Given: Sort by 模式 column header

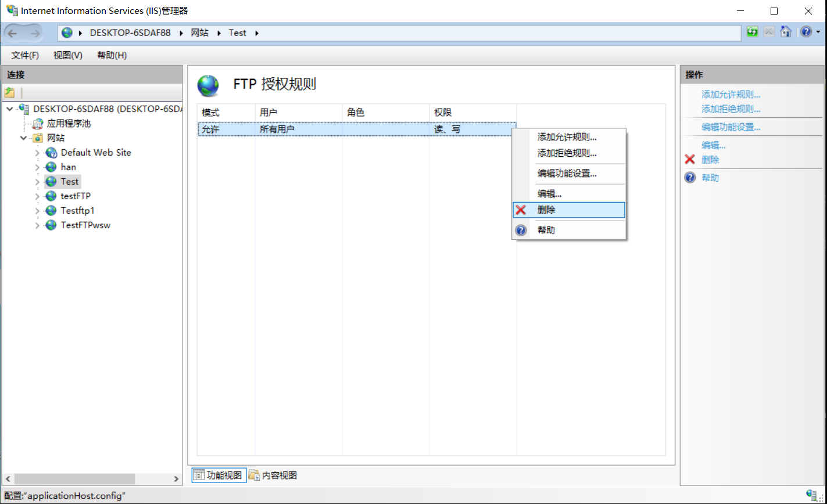Looking at the screenshot, I should (226, 113).
